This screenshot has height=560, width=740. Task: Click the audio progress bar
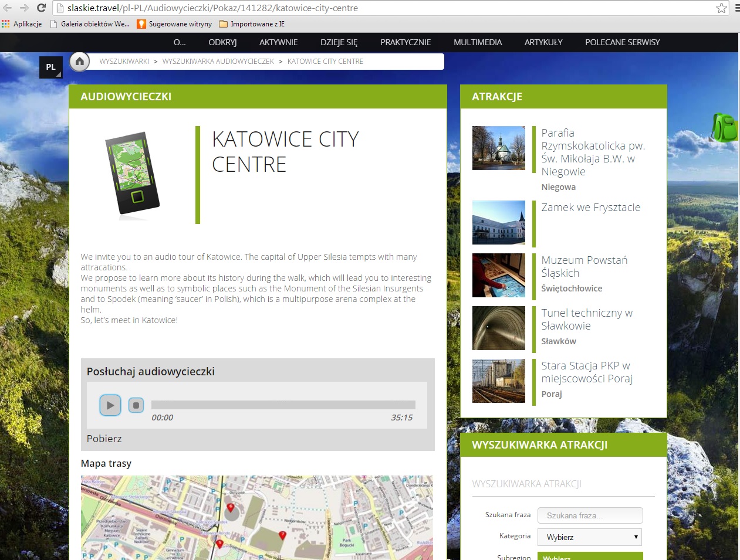283,405
